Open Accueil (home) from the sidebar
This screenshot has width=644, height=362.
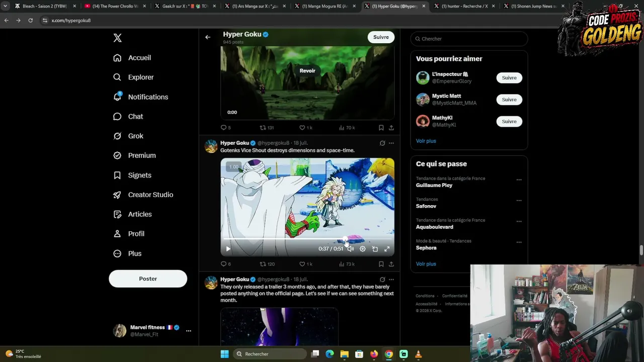click(132, 58)
